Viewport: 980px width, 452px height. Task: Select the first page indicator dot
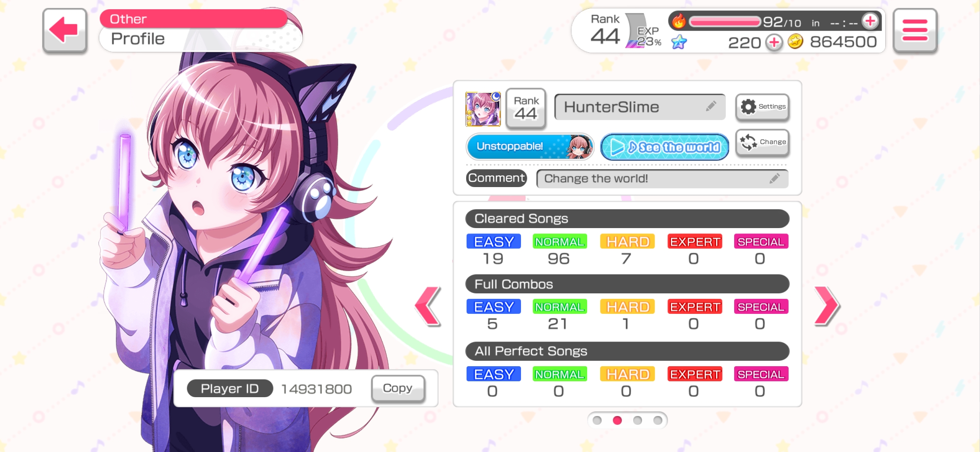[x=597, y=420]
